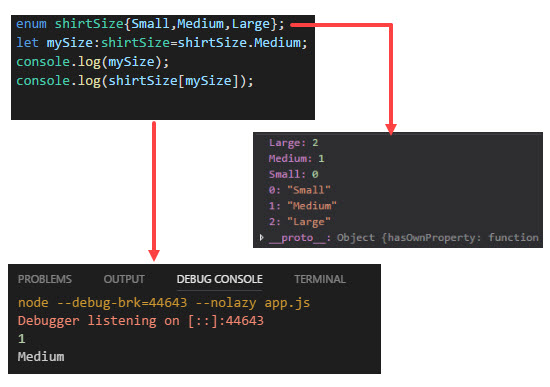Click the 'let mySize' code line

click(162, 43)
